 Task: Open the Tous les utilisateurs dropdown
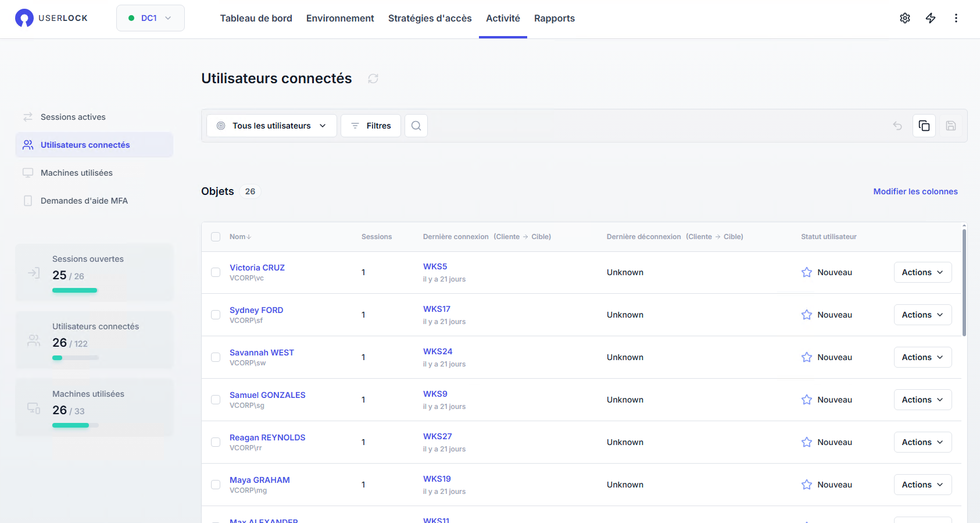tap(271, 126)
